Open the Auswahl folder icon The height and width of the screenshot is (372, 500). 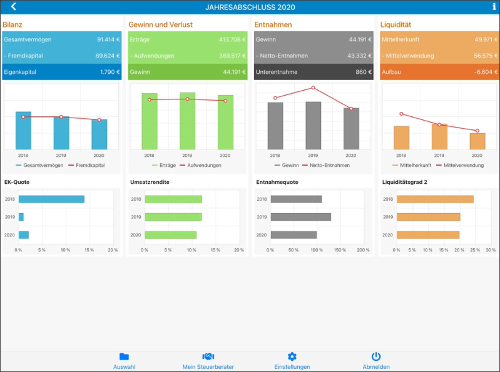coord(124,356)
